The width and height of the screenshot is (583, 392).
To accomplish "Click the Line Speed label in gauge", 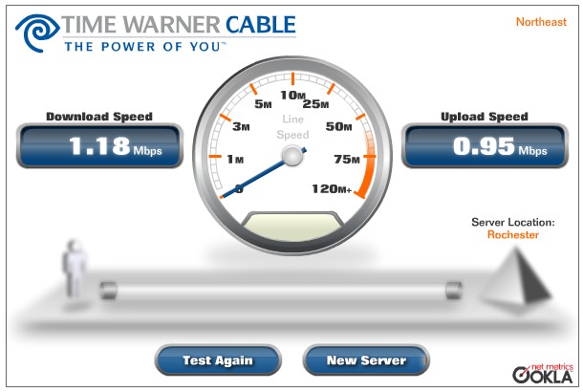I will (x=292, y=127).
